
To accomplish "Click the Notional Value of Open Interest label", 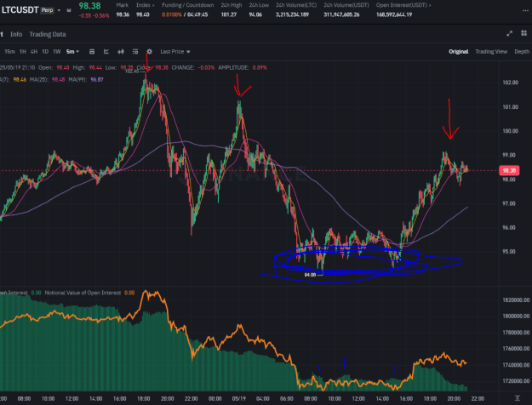I will click(x=83, y=293).
